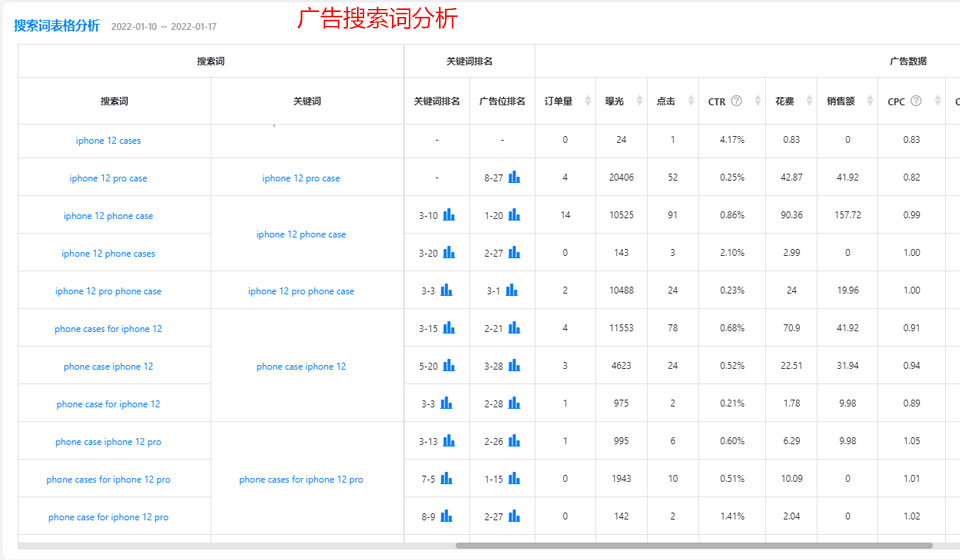960x560 pixels.
Task: Open keyword rank chart 8-9 for phone case for iphone 12 pro
Action: [x=446, y=516]
